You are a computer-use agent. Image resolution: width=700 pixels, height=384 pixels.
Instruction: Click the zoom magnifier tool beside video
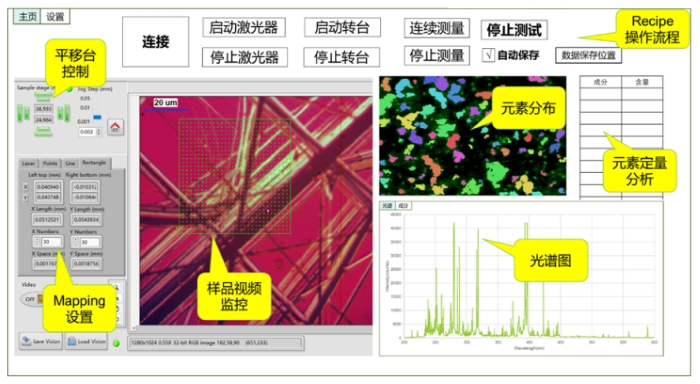[116, 287]
